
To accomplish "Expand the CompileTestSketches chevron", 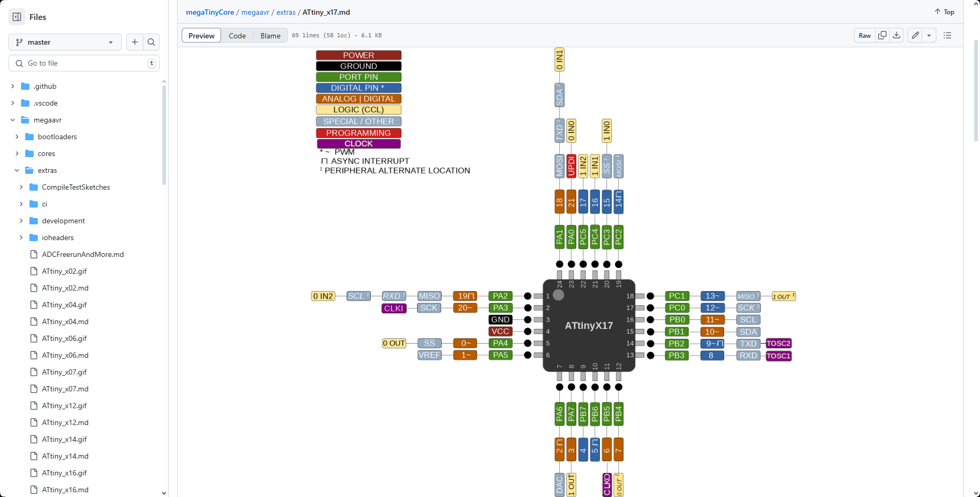I will [x=21, y=187].
